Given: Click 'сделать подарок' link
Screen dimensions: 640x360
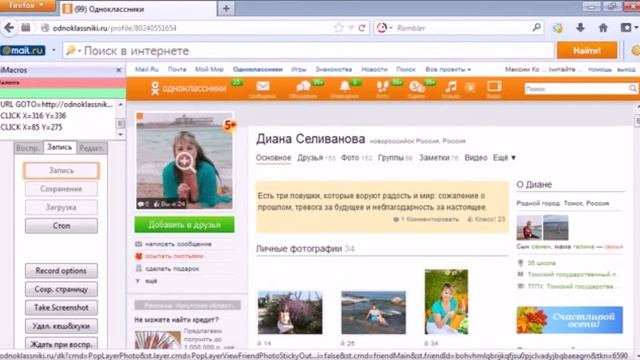Looking at the screenshot, I should [x=172, y=269].
